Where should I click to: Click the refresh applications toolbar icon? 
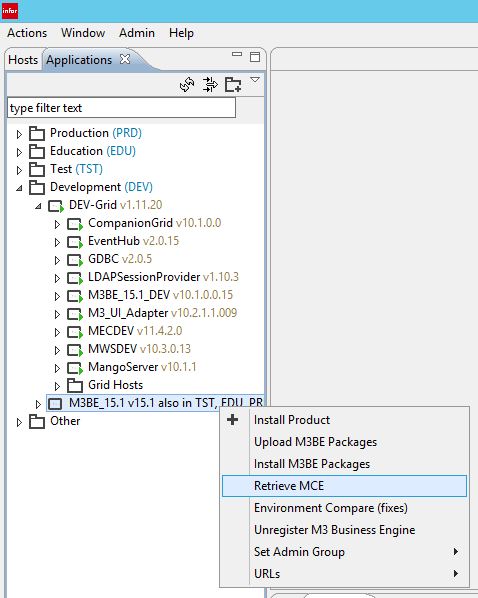click(187, 84)
